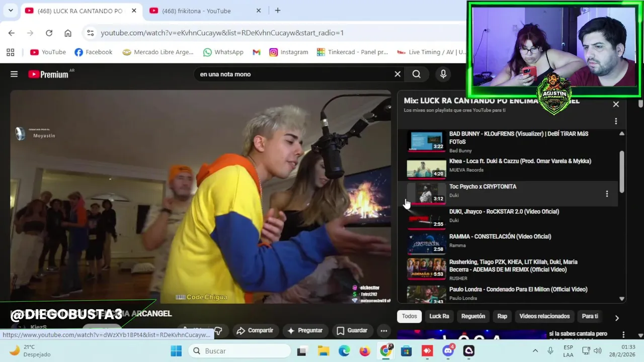Screen dimensions: 644x362
Task: Open the YouTube guide hamburger menu
Action: (x=14, y=74)
